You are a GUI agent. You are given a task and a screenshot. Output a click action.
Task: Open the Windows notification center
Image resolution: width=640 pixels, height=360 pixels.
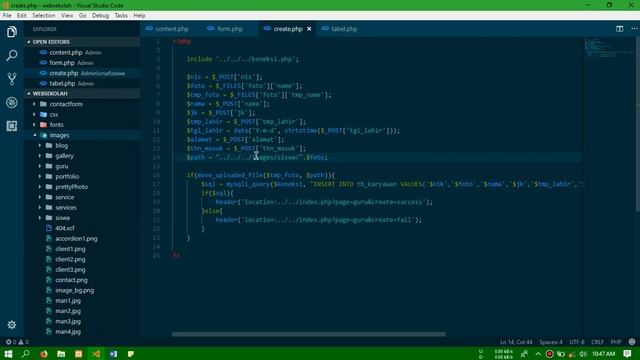pos(628,354)
